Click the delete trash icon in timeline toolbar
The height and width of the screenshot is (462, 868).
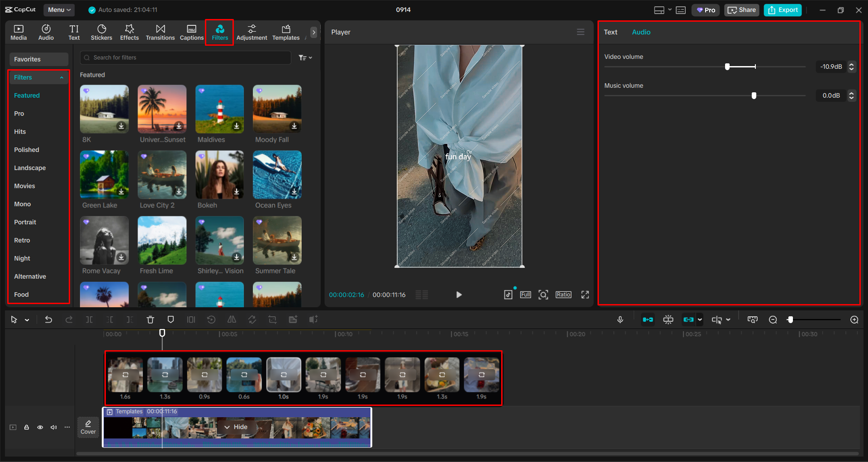point(150,320)
